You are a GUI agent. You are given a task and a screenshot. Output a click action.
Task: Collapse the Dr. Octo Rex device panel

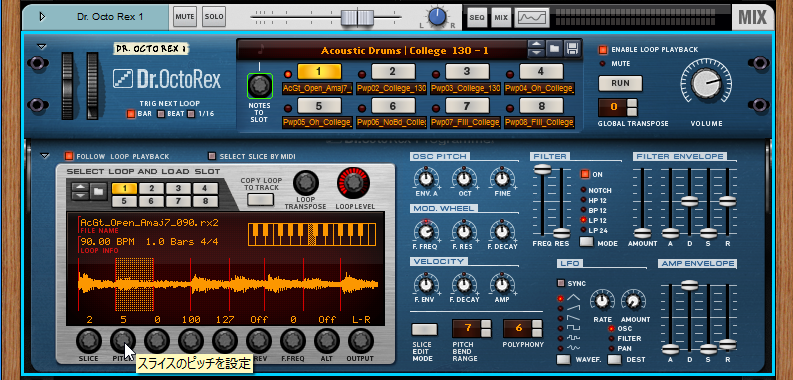(x=42, y=47)
